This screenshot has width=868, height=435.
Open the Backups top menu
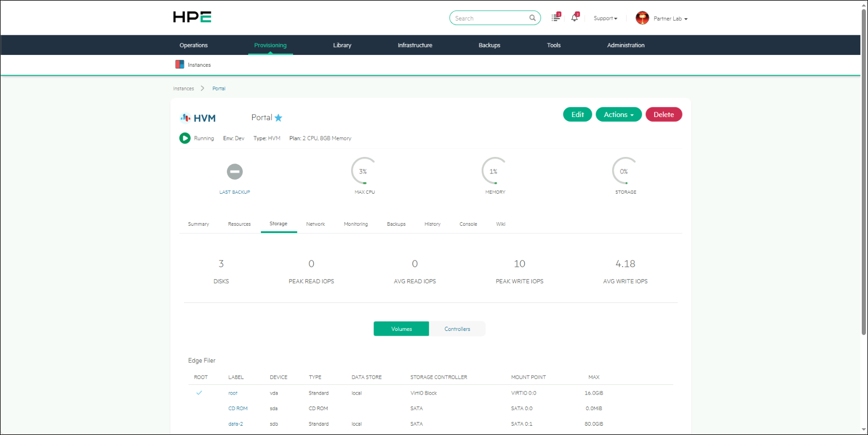(489, 45)
